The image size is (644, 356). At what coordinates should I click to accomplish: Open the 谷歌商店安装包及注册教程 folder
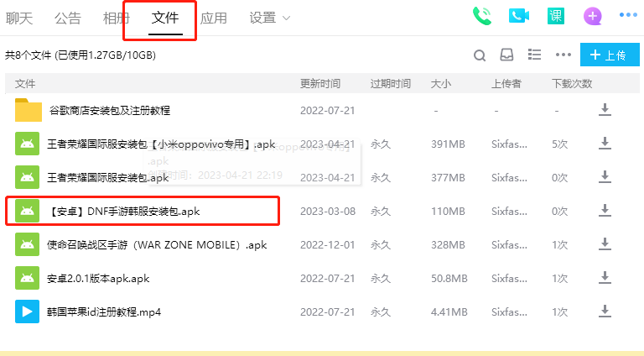click(109, 110)
